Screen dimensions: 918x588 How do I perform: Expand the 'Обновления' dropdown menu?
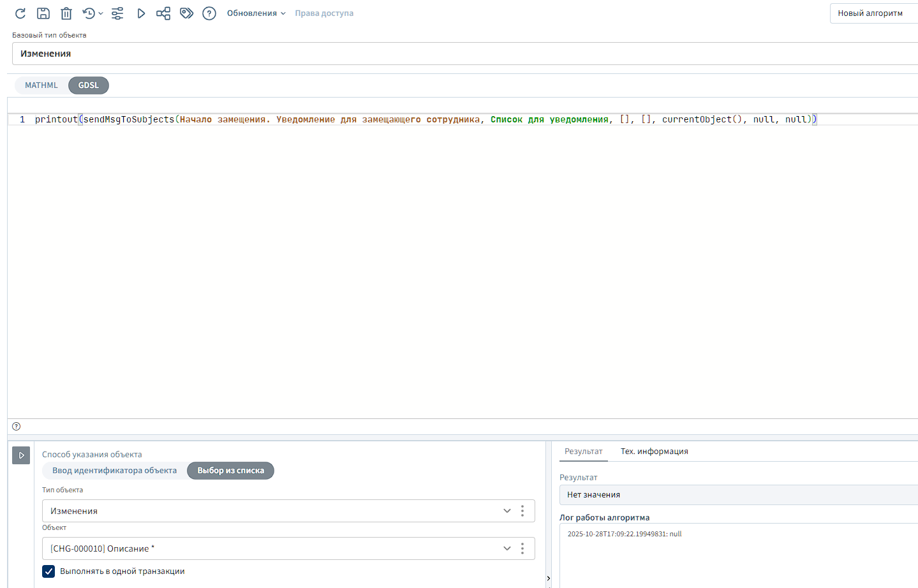click(256, 13)
